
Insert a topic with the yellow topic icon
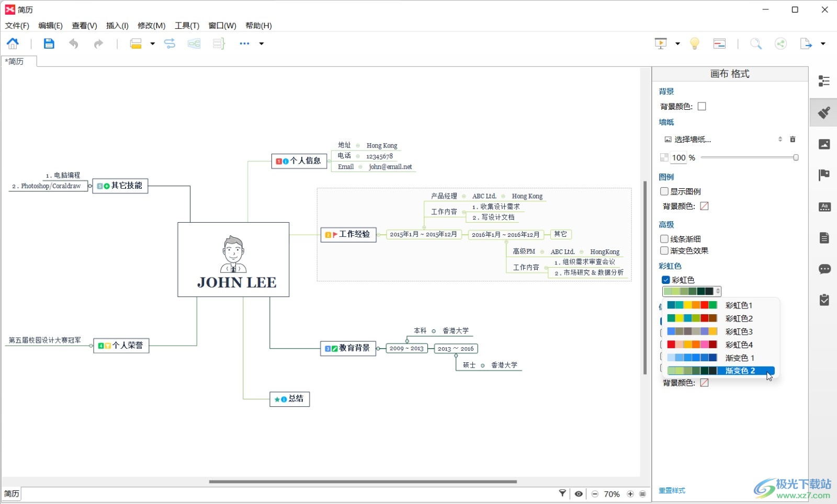136,43
